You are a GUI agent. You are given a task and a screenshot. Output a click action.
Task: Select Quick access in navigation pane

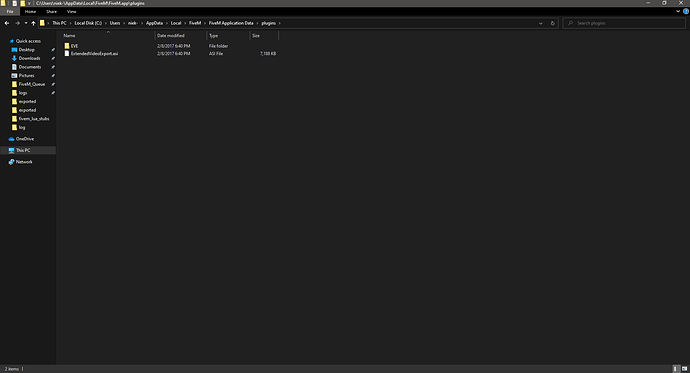[x=28, y=41]
